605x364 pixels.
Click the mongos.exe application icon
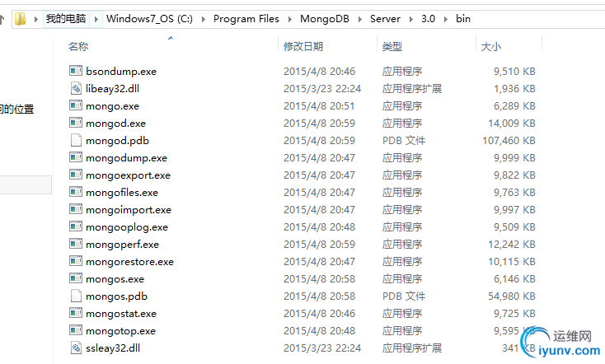point(76,278)
